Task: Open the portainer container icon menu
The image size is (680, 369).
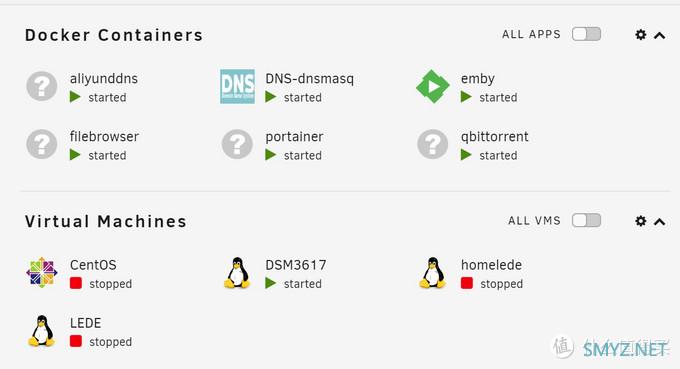Action: (237, 144)
